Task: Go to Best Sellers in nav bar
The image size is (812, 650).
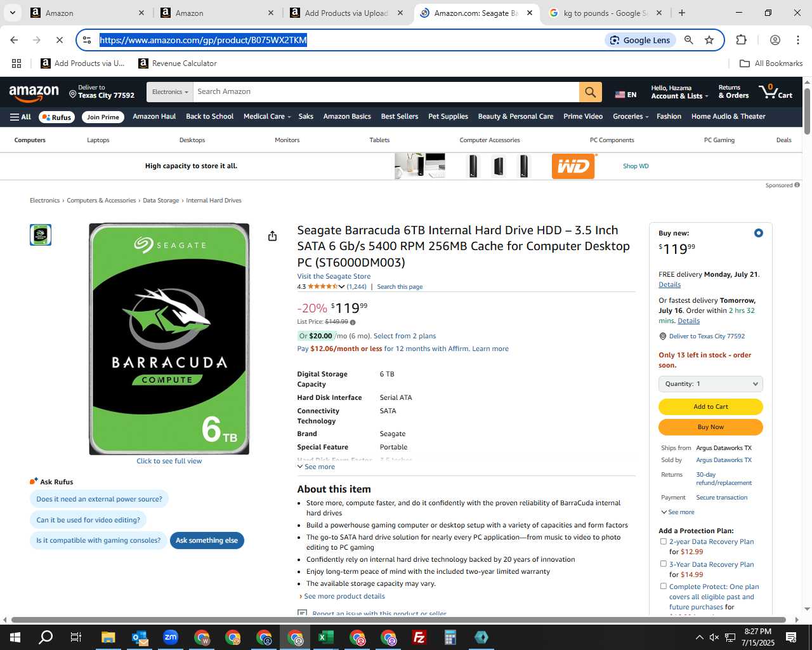Action: click(400, 117)
